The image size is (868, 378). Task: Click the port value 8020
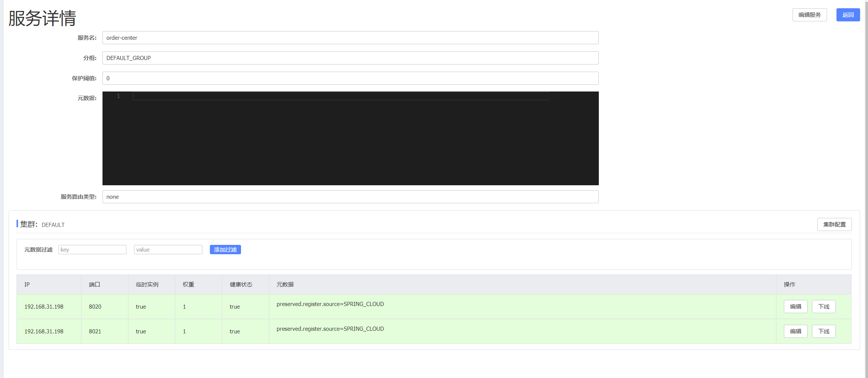pos(95,307)
